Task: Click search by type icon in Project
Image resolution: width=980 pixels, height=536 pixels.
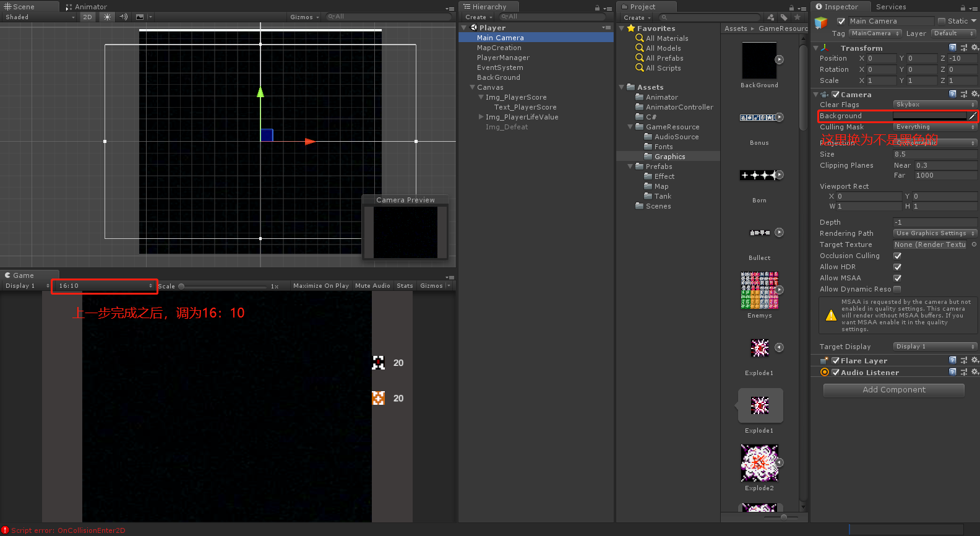Action: 771,17
